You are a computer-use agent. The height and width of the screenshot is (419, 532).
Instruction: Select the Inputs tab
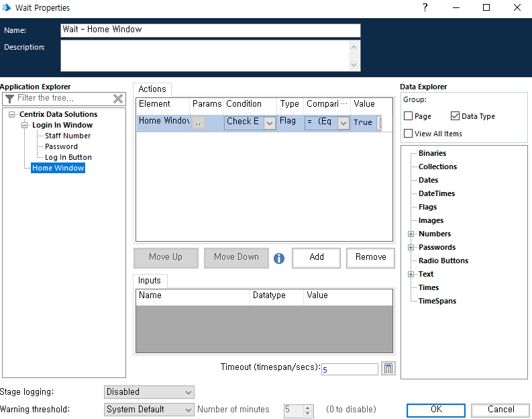pyautogui.click(x=150, y=281)
